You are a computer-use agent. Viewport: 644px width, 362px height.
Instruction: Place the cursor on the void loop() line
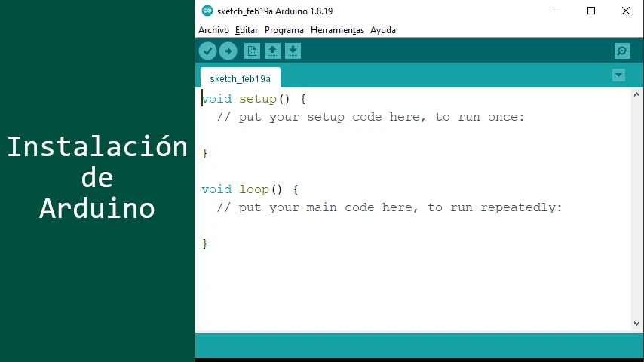pyautogui.click(x=250, y=189)
